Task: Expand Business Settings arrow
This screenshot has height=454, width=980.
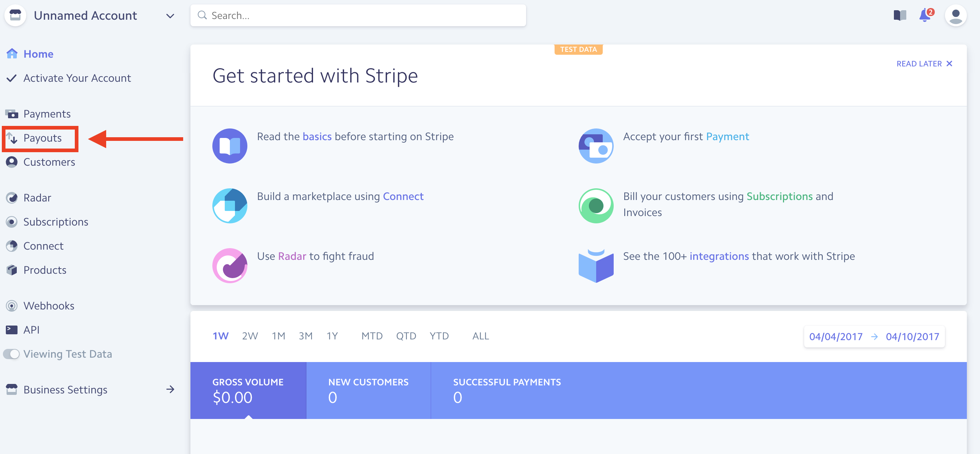Action: [x=170, y=389]
